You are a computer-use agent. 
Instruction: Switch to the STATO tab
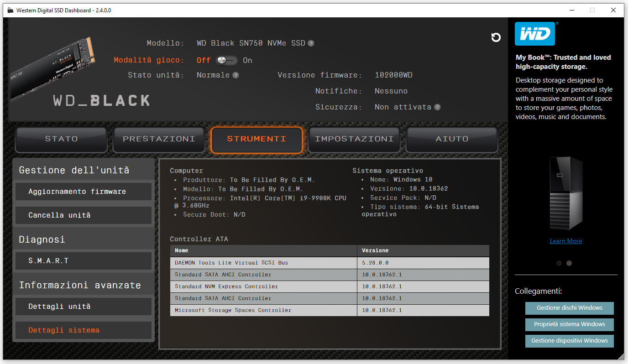61,139
